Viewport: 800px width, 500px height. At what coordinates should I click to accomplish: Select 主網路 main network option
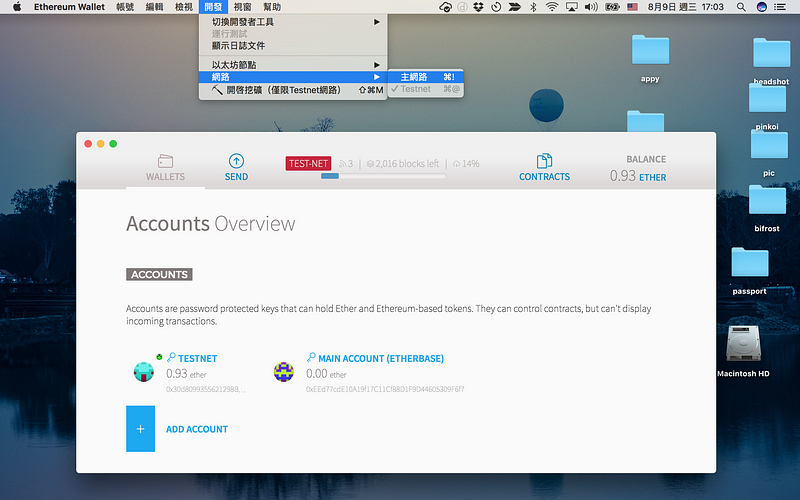click(x=414, y=77)
